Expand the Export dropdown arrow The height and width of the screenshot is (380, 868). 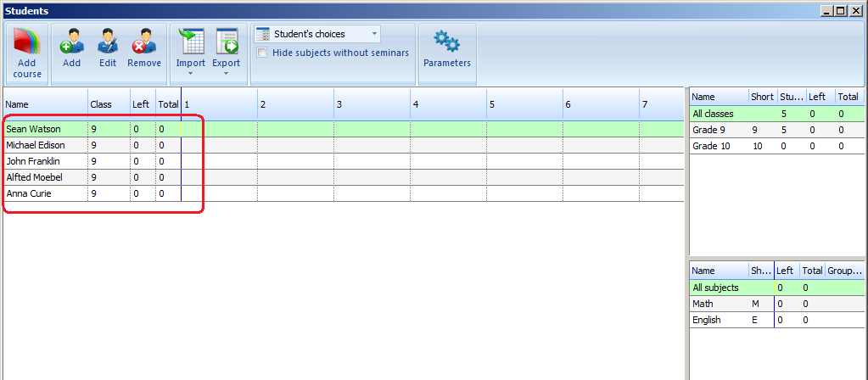click(226, 74)
